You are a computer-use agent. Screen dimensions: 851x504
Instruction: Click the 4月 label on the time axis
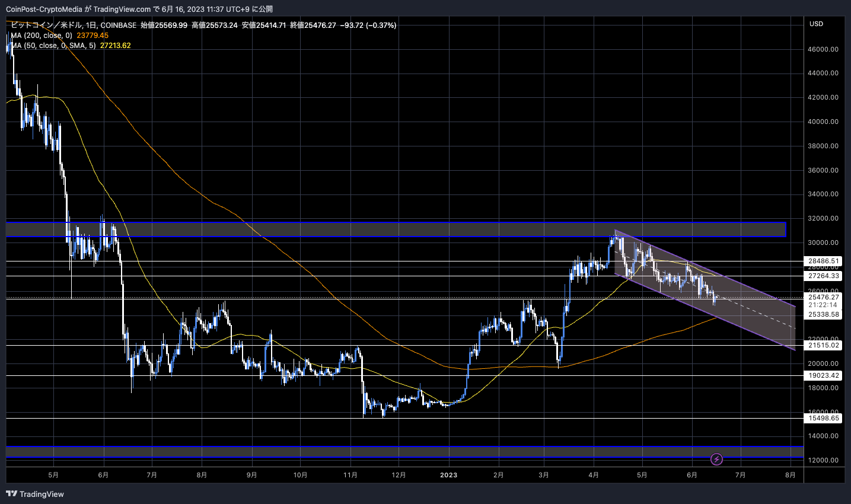[x=594, y=475]
